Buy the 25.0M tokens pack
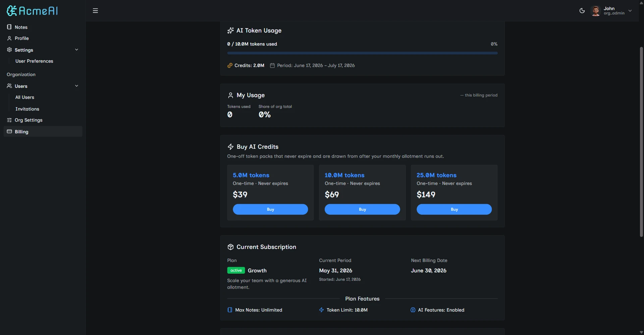 pyautogui.click(x=454, y=209)
